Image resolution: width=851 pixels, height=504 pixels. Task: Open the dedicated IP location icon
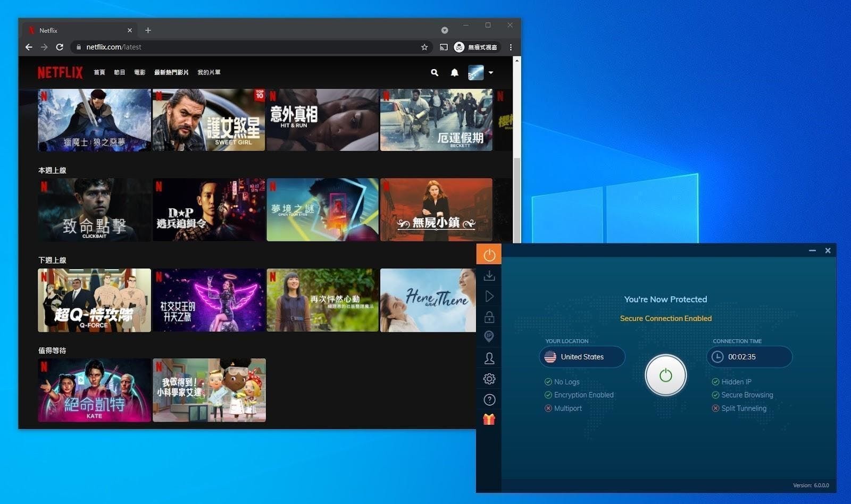489,337
